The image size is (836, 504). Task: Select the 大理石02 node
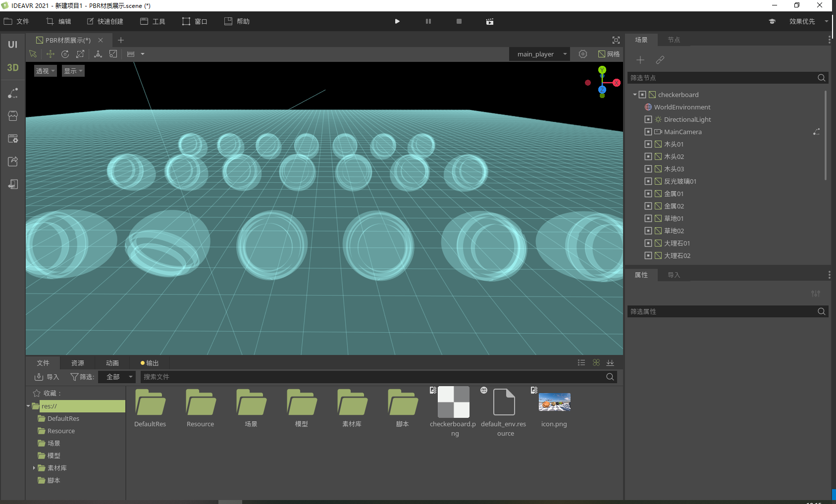[x=677, y=255]
